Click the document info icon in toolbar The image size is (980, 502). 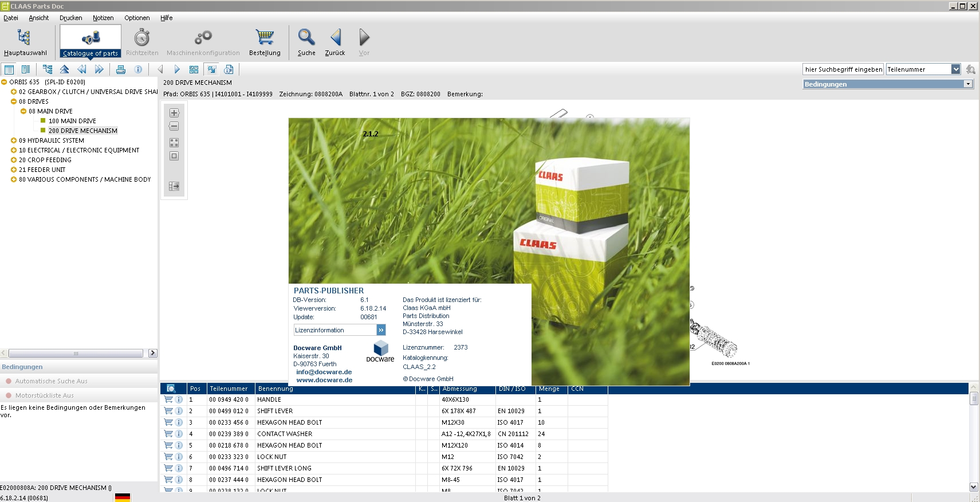229,69
